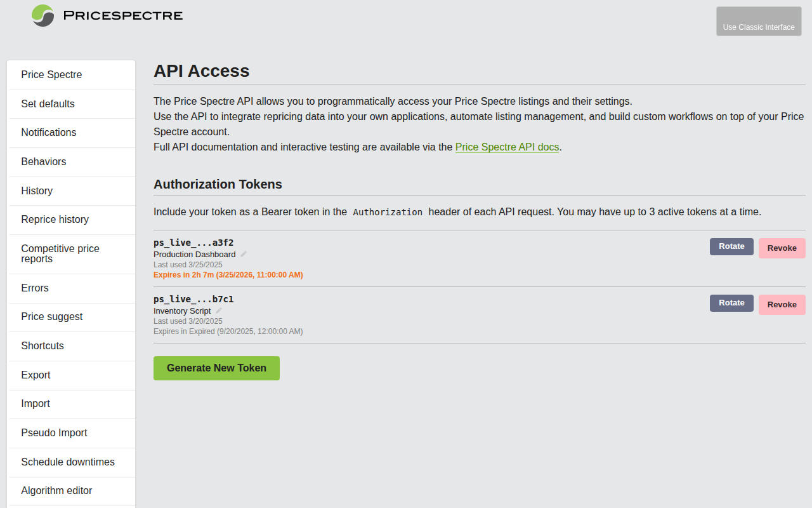Rotate the token ending in a3f2
This screenshot has height=508, width=812.
(731, 246)
